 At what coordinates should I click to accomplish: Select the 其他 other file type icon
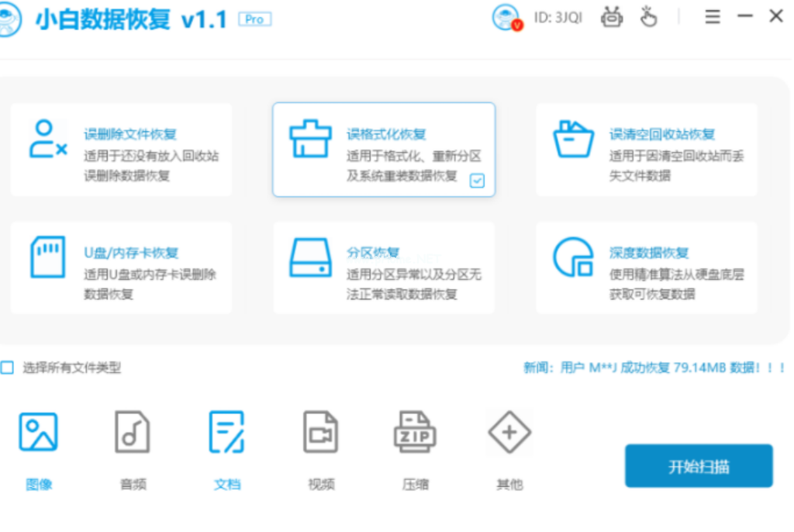pos(509,432)
